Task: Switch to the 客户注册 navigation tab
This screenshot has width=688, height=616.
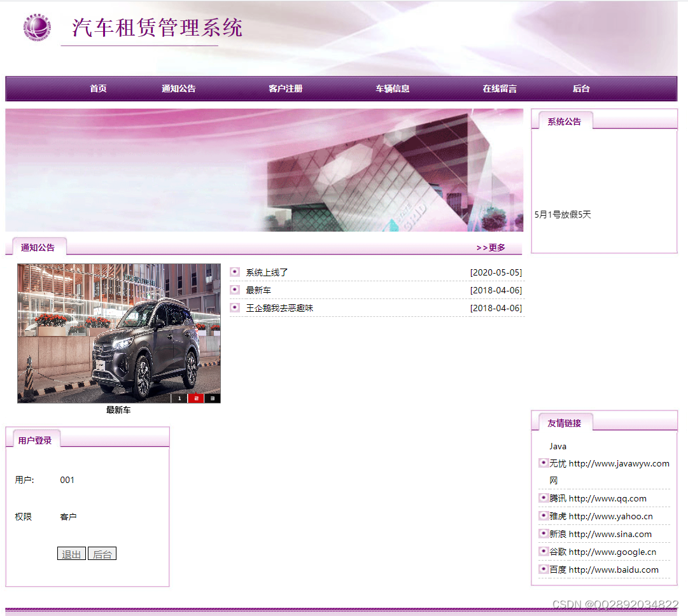Action: [x=285, y=88]
